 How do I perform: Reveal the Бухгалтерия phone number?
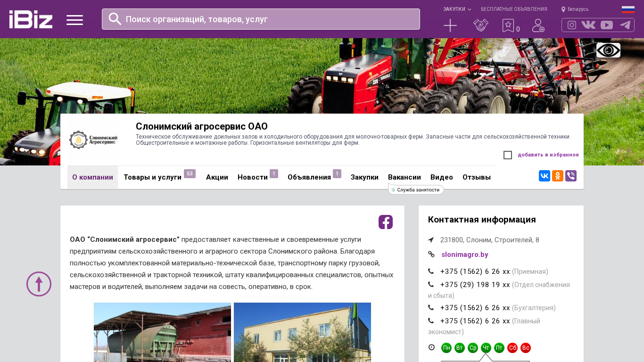point(475,308)
